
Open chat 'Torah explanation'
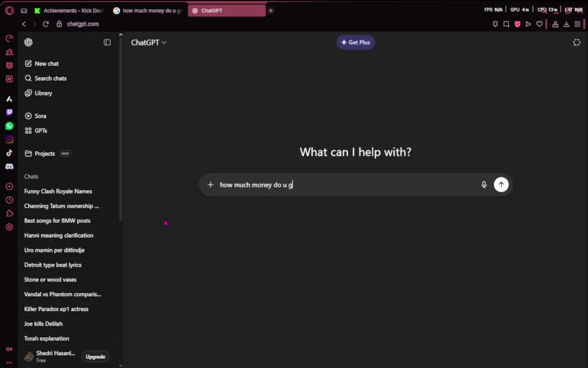tap(47, 338)
